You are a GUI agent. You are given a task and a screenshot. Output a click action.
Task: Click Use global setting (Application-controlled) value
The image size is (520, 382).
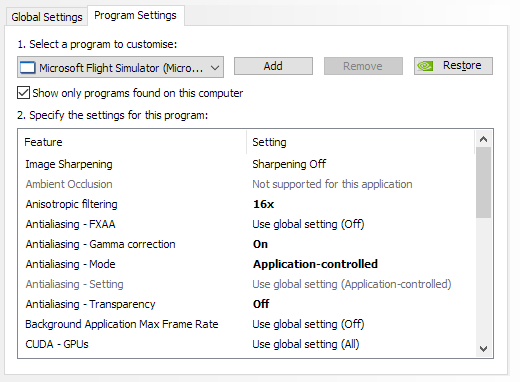click(352, 284)
